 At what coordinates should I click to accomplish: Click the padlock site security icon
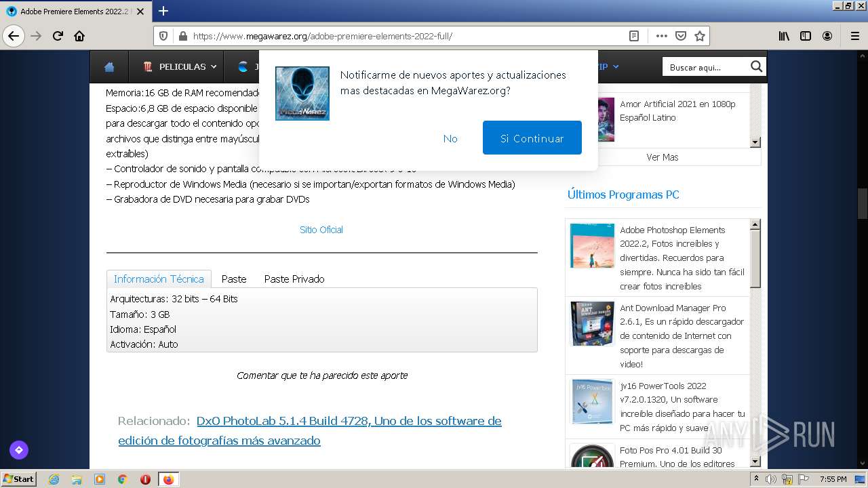coord(182,36)
